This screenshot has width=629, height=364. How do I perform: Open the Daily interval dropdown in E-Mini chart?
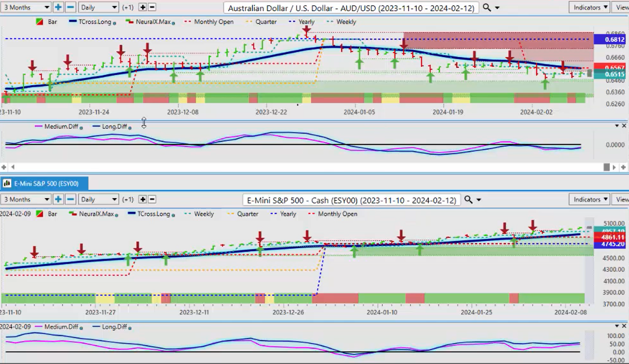click(98, 199)
